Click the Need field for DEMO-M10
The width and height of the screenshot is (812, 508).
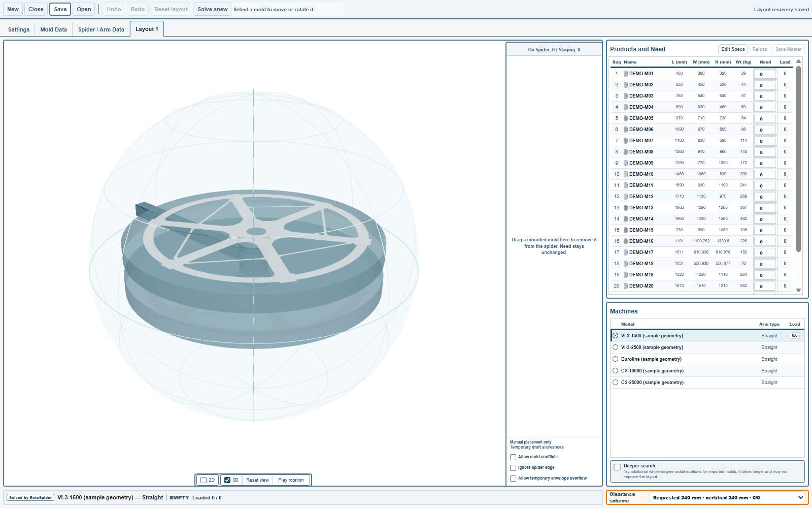[x=765, y=174]
